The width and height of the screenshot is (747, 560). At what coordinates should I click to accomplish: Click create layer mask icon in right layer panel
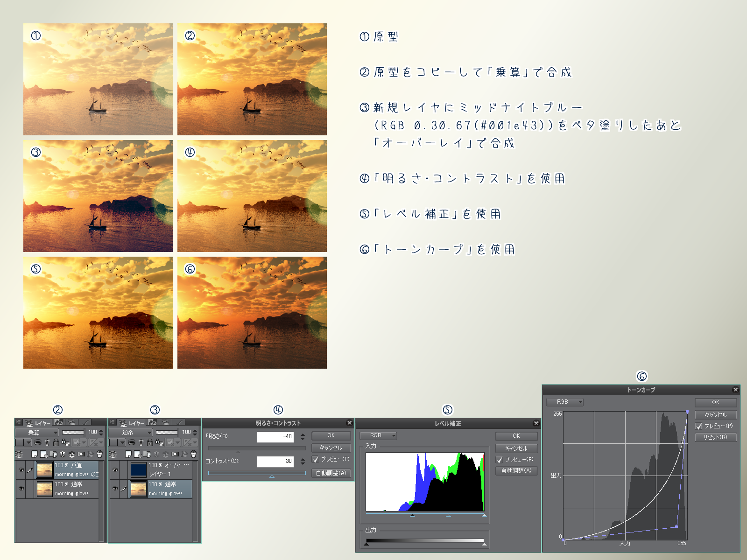click(x=175, y=454)
